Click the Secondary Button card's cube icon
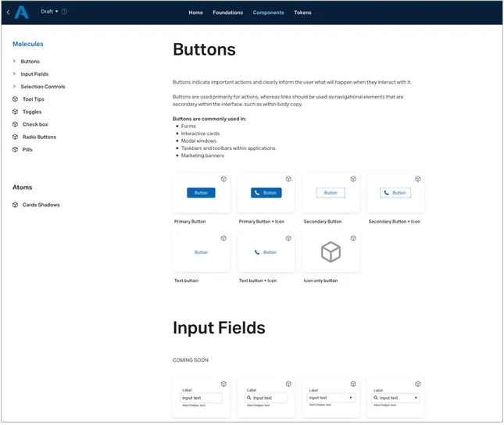Screen dimensions: 504x425 point(353,179)
